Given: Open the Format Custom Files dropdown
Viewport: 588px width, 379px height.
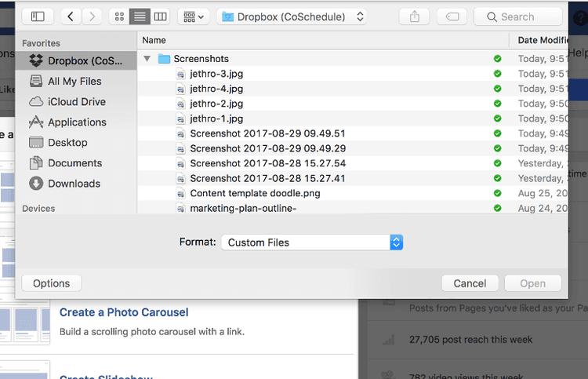Looking at the screenshot, I should [x=311, y=242].
